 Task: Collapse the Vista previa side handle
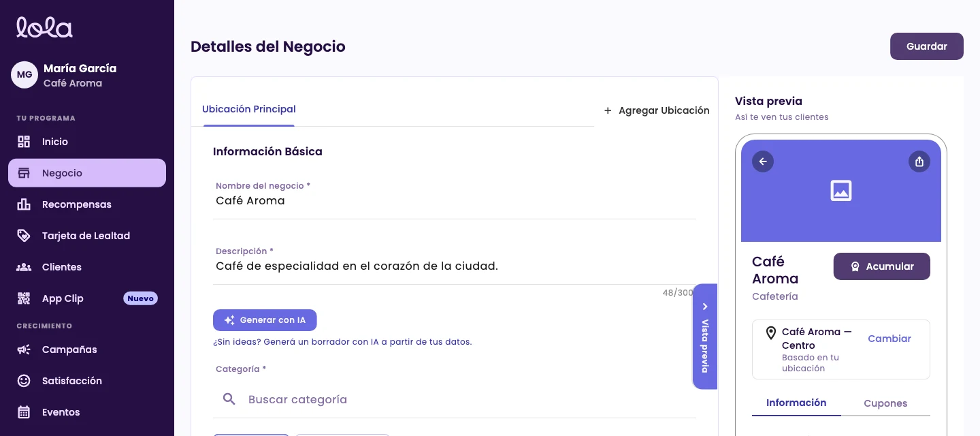[x=705, y=337]
